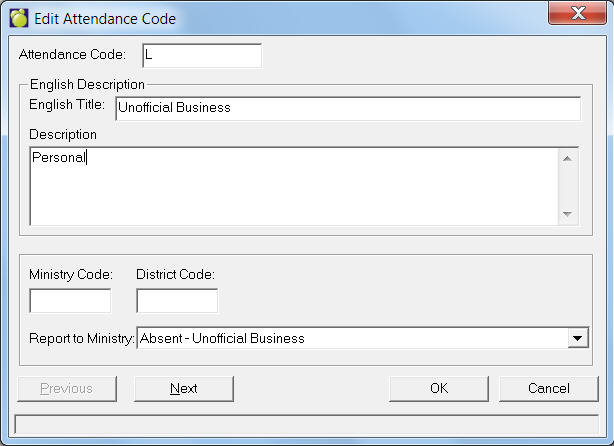Advance to the Next attendance code
The image size is (614, 446).
tap(184, 388)
